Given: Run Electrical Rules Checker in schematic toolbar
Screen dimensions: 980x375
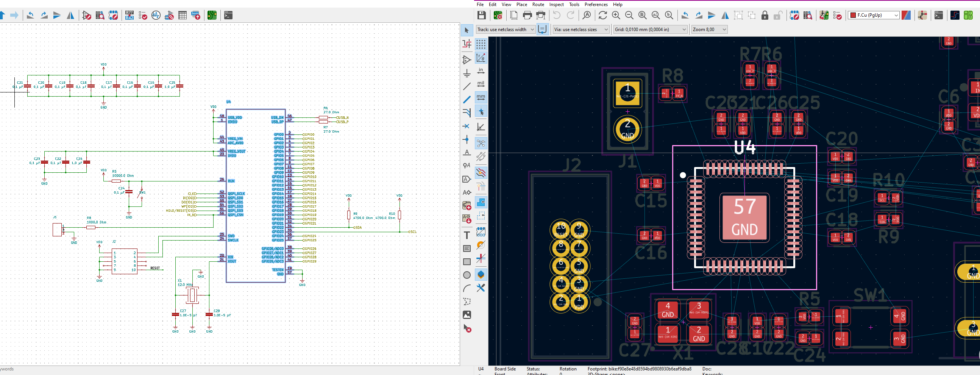Looking at the screenshot, I should [143, 15].
